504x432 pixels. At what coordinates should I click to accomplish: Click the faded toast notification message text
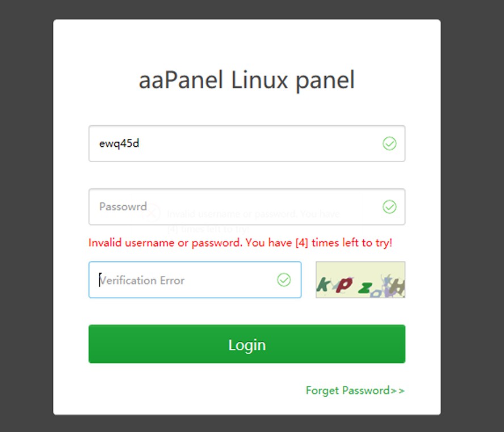click(x=253, y=214)
